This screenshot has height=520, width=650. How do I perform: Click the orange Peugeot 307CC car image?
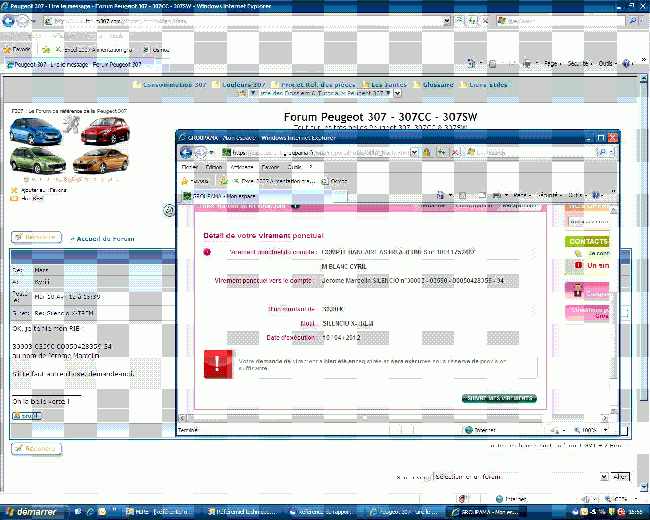(102, 160)
